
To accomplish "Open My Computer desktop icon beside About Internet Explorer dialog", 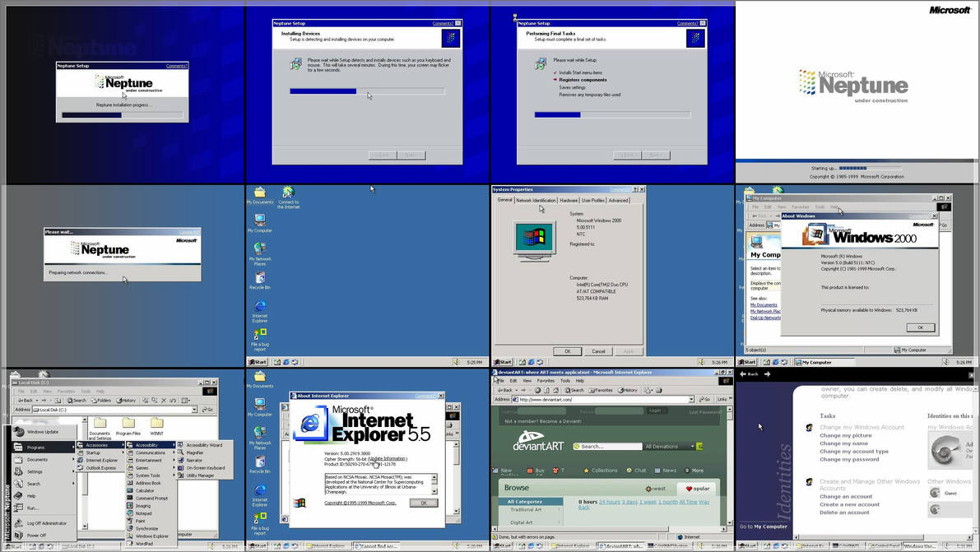I will [x=260, y=407].
